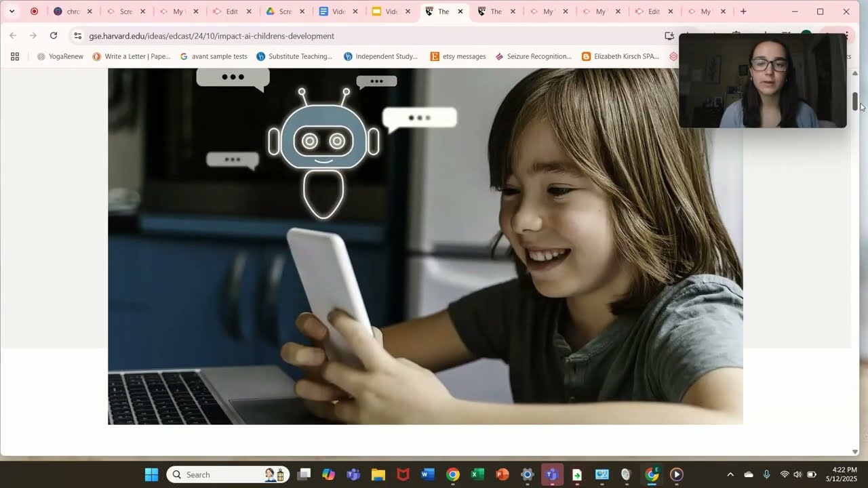Open 'avant sample tests' bookmark

(214, 56)
